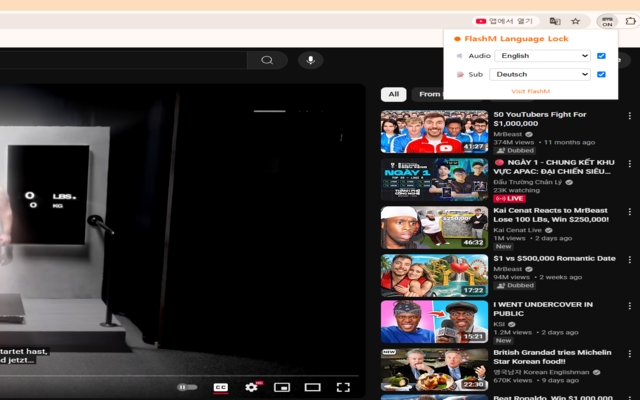
Task: Click title '50 YouTubers Fight For $1,000,000'
Action: pyautogui.click(x=540, y=119)
